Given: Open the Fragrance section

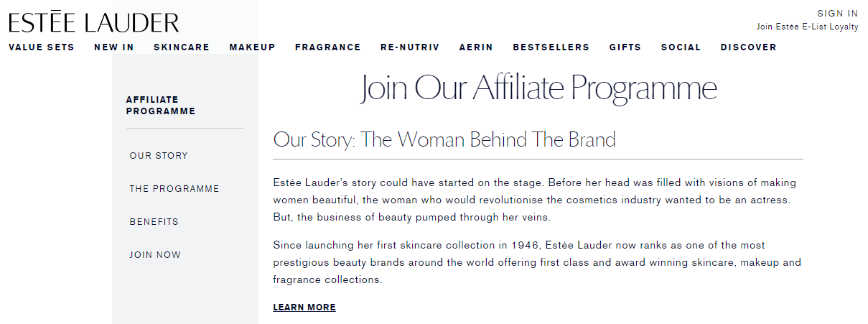Looking at the screenshot, I should click(328, 47).
